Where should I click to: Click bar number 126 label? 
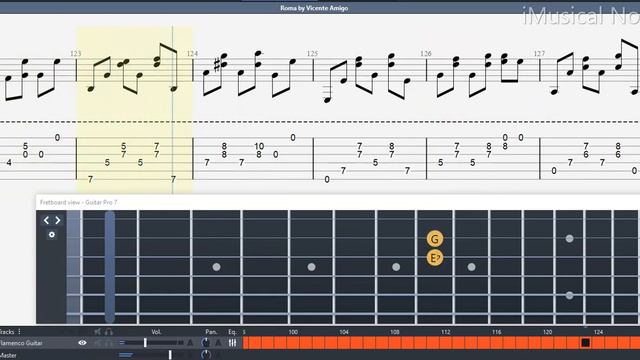[x=426, y=53]
